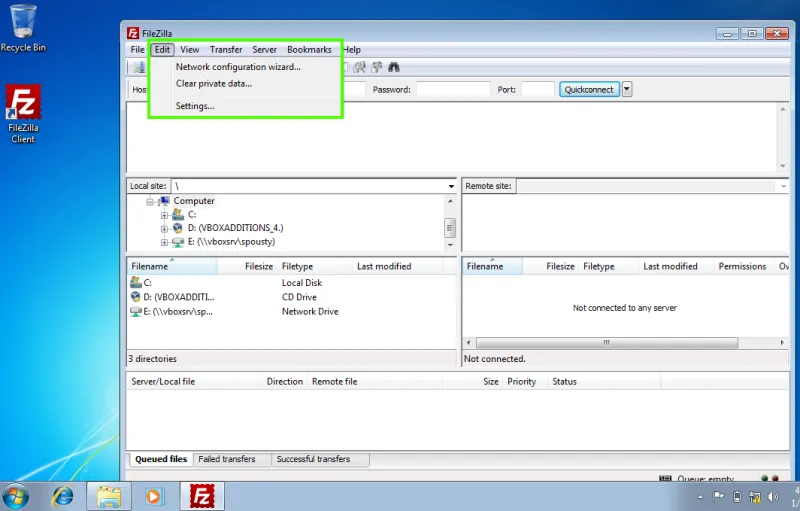Click the network tray icon
This screenshot has height=511, width=800.
(755, 497)
